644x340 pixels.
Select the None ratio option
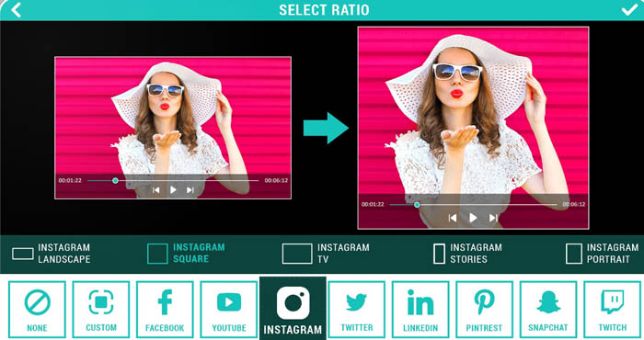pyautogui.click(x=37, y=310)
